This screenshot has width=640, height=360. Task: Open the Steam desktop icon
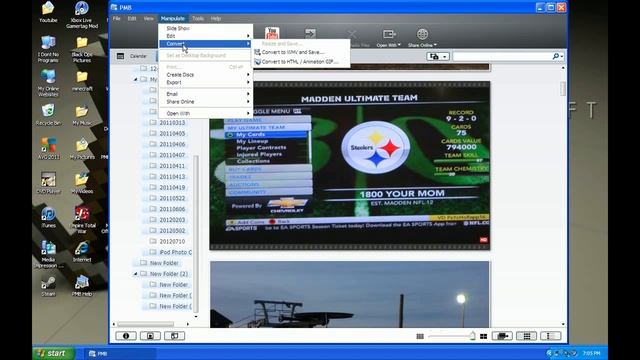point(48,286)
